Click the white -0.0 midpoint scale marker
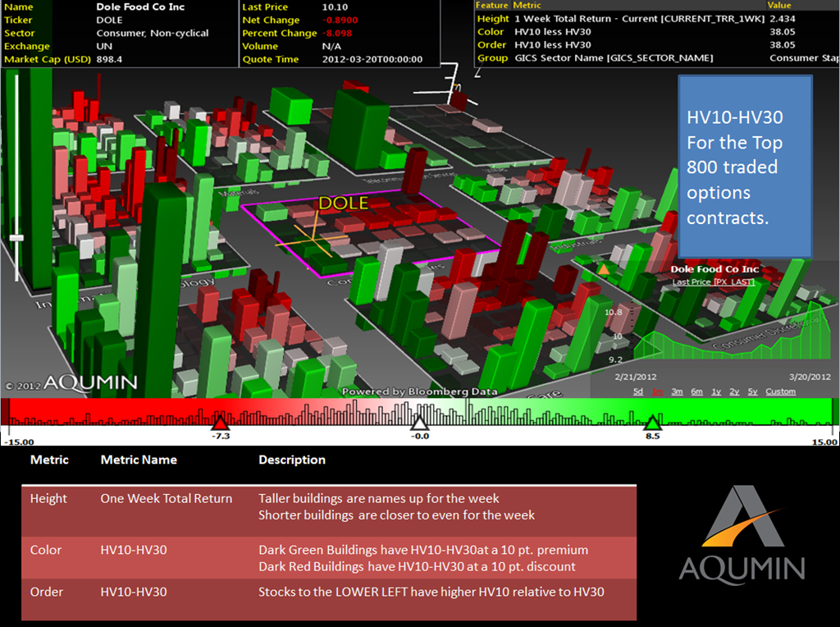840x627 pixels. tap(419, 423)
